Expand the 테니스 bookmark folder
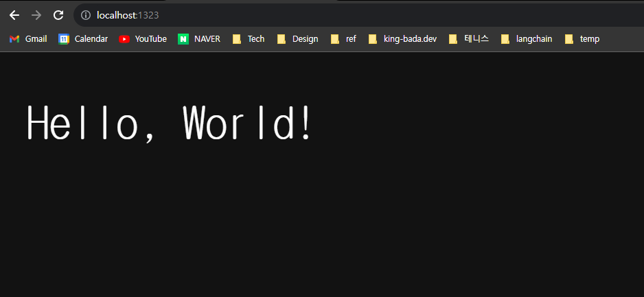644x297 pixels. coord(469,39)
